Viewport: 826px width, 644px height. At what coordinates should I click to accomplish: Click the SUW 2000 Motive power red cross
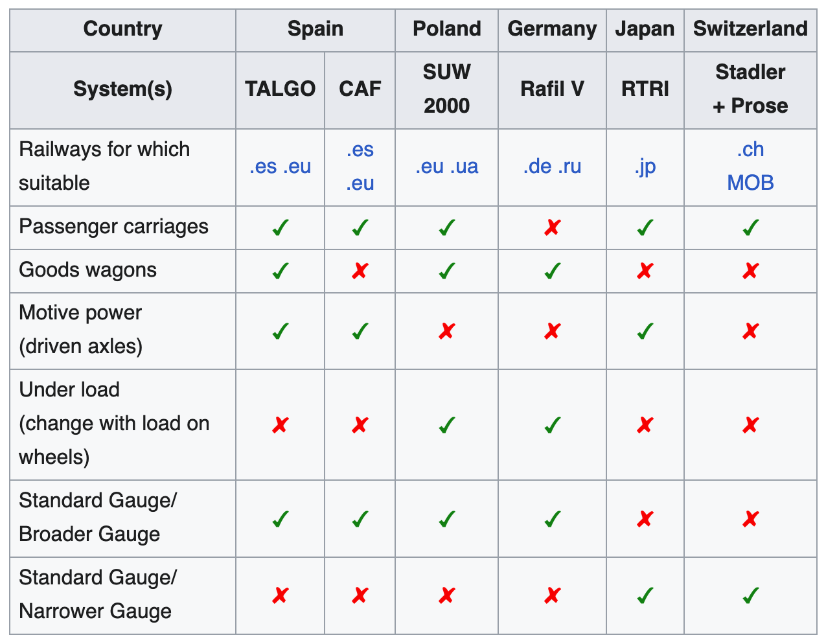pyautogui.click(x=446, y=332)
